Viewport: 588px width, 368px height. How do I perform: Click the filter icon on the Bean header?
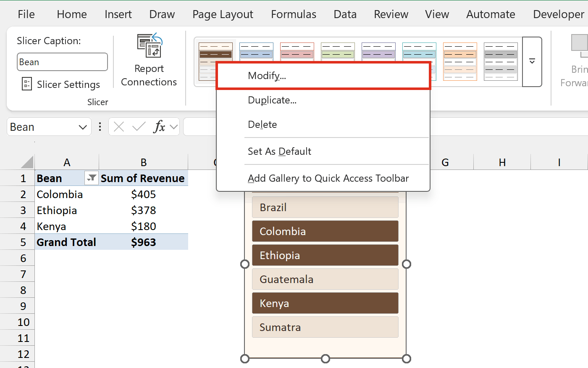click(91, 178)
